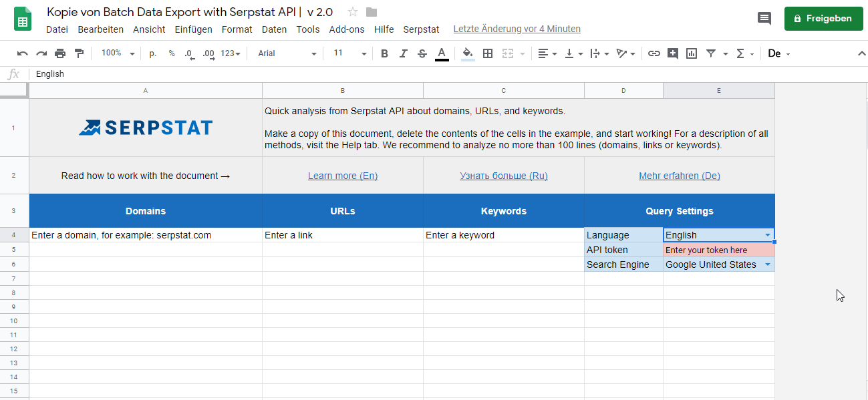Select the 'Enter a link' cell
This screenshot has height=400, width=868.
pos(343,235)
